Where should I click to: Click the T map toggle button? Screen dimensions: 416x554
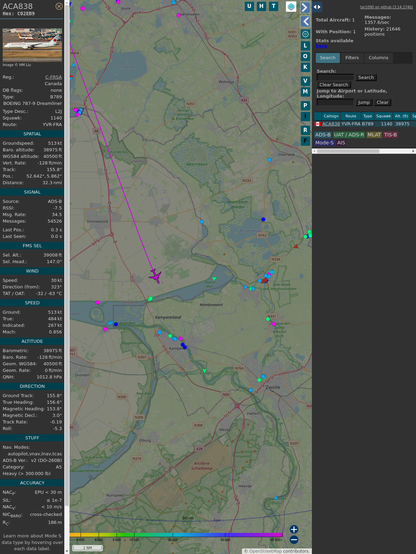click(273, 6)
